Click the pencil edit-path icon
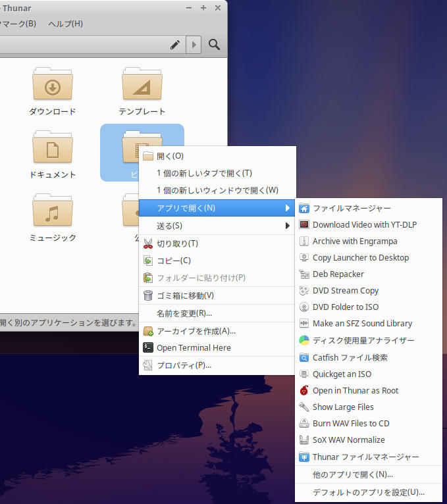The image size is (447, 504). (x=175, y=45)
